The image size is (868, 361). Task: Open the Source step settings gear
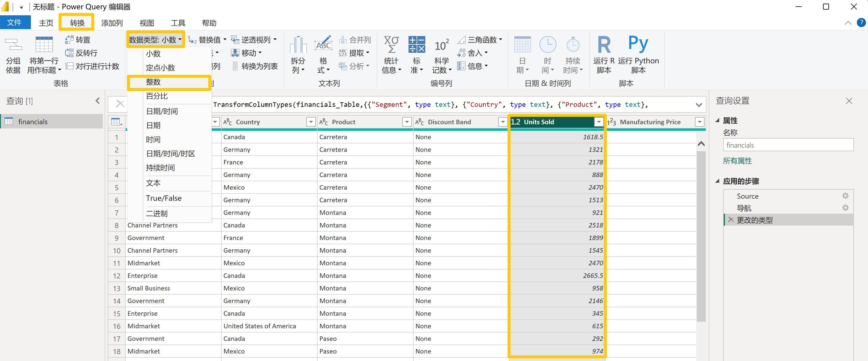[845, 196]
